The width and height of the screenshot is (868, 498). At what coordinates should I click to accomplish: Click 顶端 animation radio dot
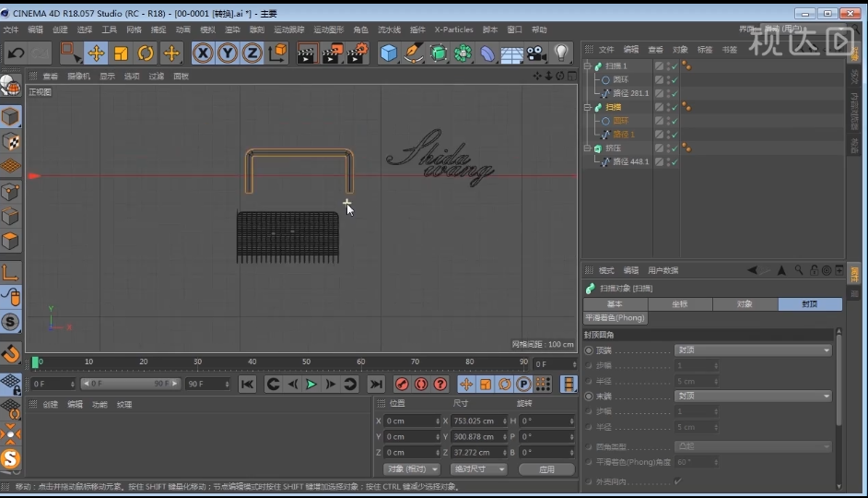(x=589, y=350)
